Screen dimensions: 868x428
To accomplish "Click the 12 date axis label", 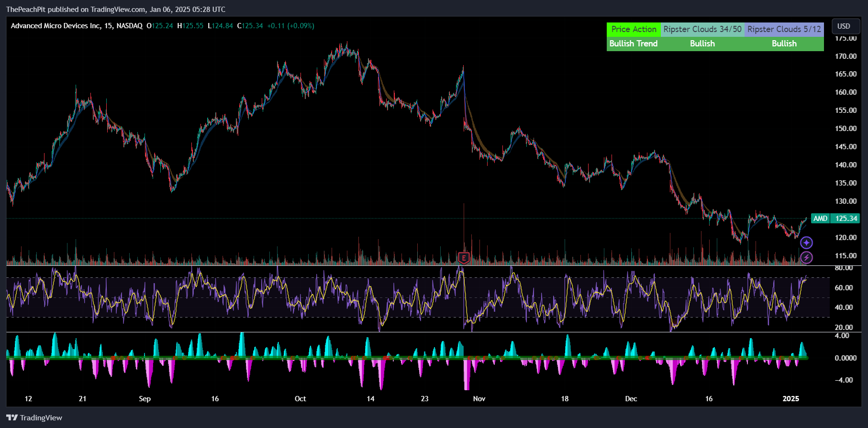I will coord(28,399).
